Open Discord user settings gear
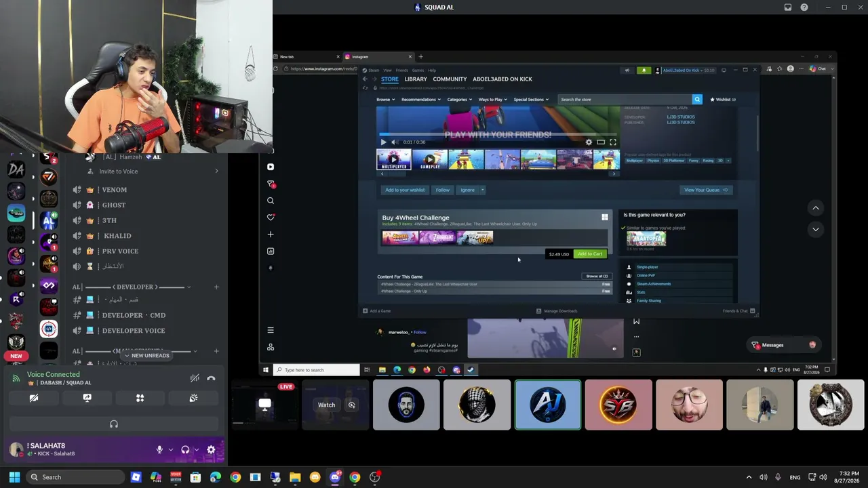This screenshot has height=488, width=868. coord(211,449)
